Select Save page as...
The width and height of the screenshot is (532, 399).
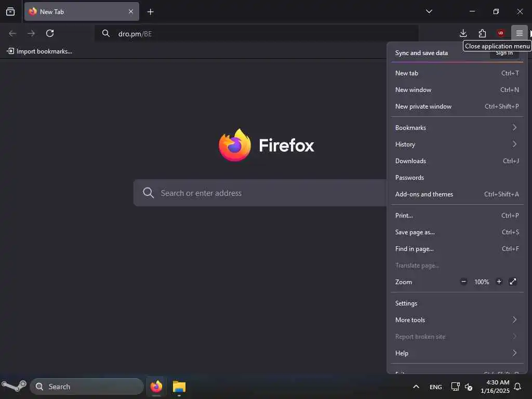coord(457,232)
